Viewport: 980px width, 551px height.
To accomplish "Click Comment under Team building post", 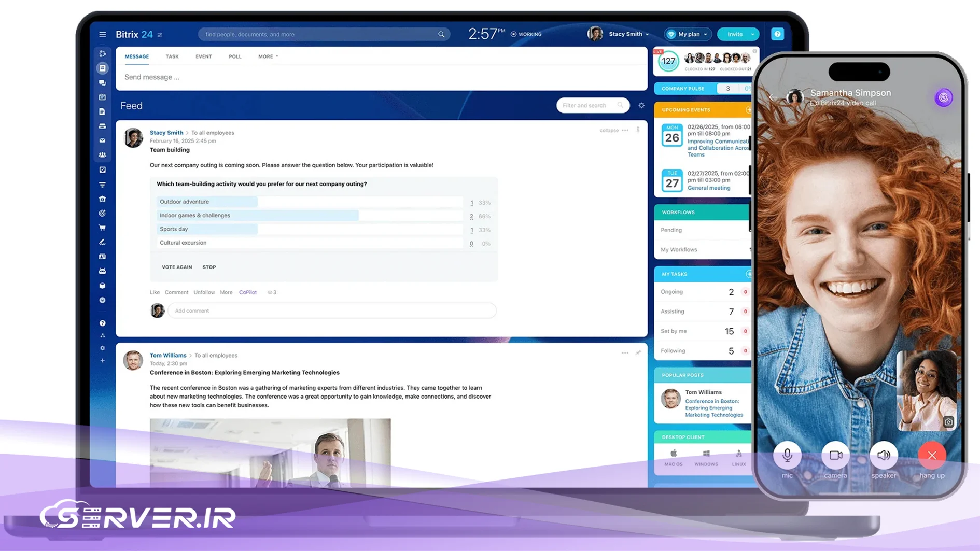I will click(x=176, y=292).
